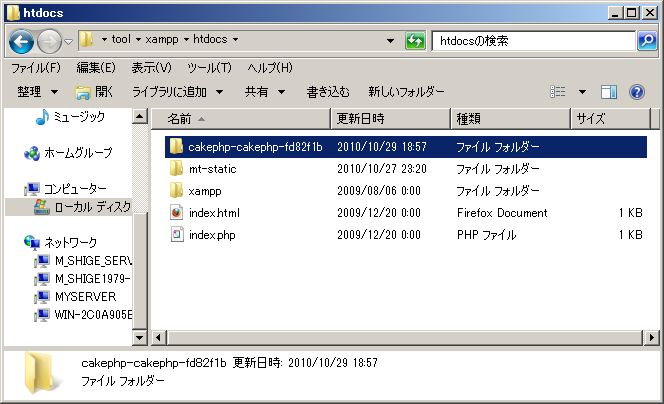
Task: Open recent locations dropdown beside forward arrow
Action: point(68,42)
